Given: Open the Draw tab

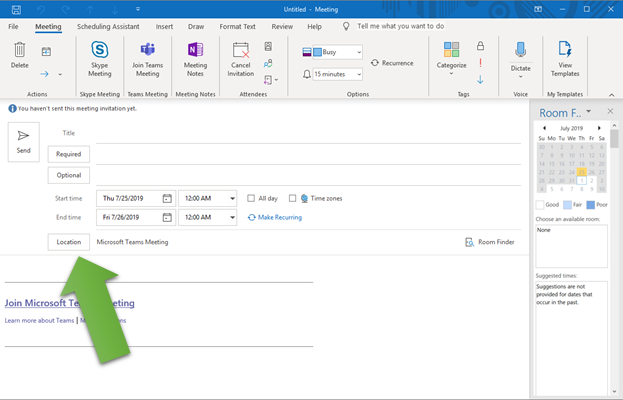Looking at the screenshot, I should (x=196, y=27).
